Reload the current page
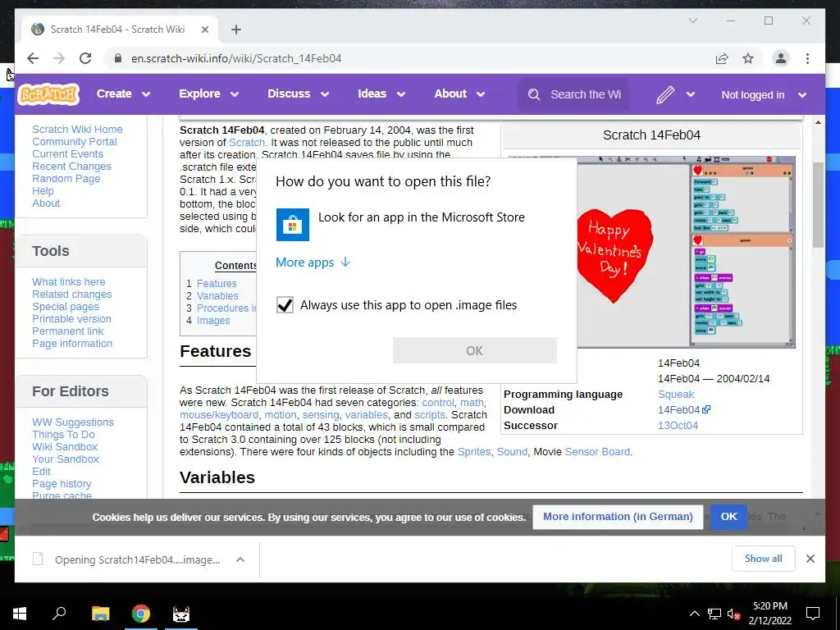The height and width of the screenshot is (630, 840). (85, 58)
